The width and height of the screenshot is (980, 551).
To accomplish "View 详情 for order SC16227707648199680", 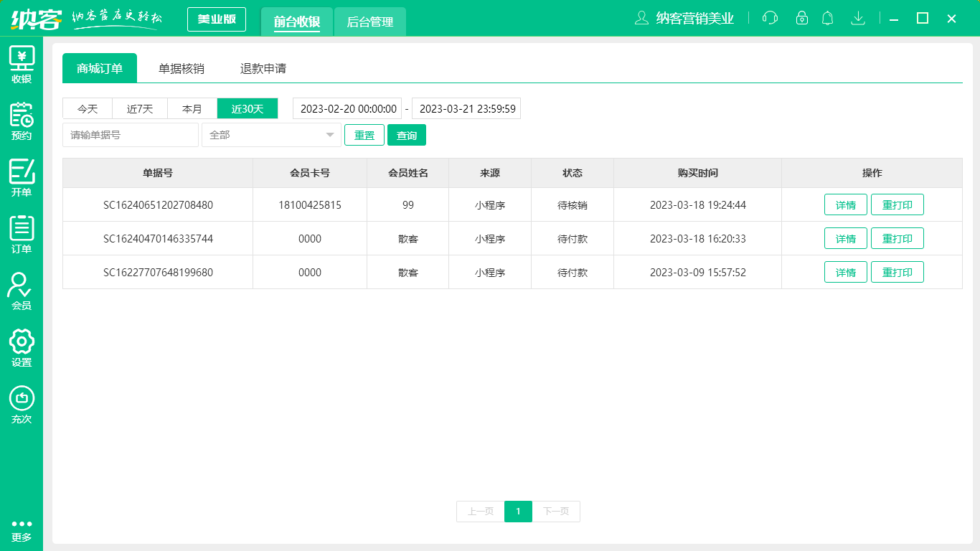I will [x=846, y=272].
